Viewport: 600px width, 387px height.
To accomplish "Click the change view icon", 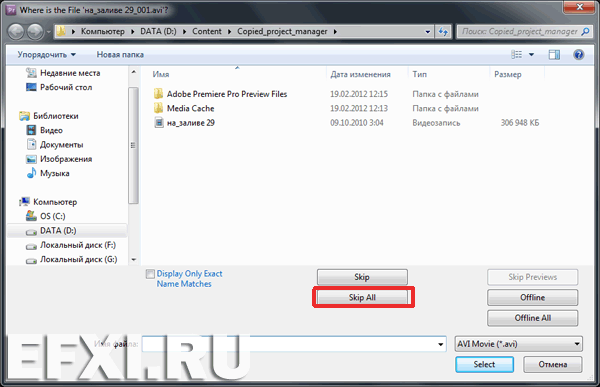I will pyautogui.click(x=516, y=55).
